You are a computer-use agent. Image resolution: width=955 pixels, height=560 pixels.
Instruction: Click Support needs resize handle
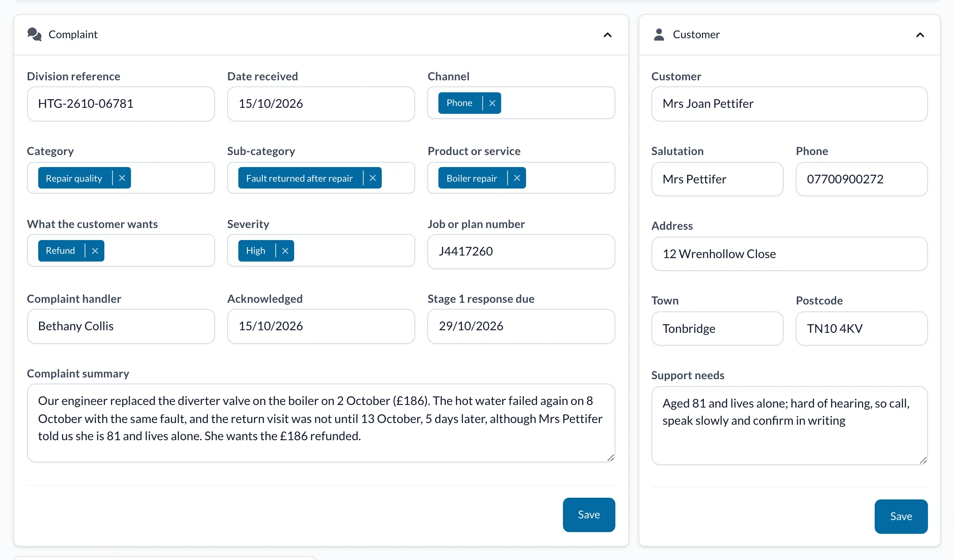923,460
